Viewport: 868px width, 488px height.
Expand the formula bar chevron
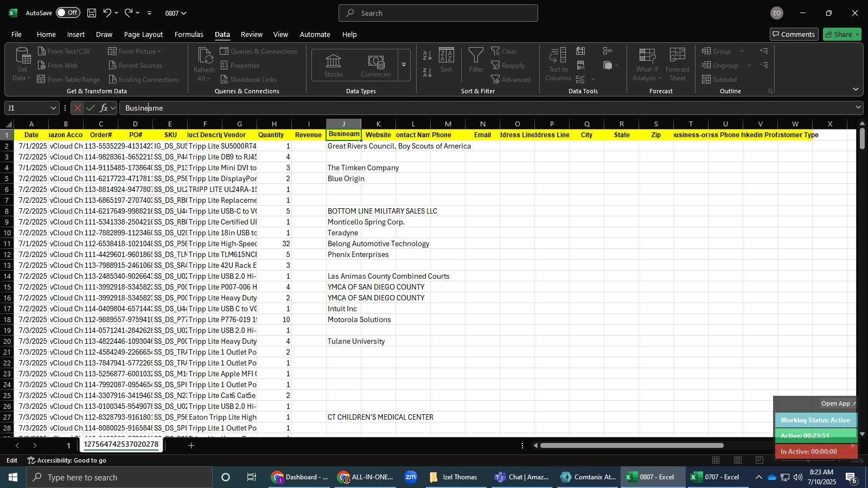click(858, 107)
